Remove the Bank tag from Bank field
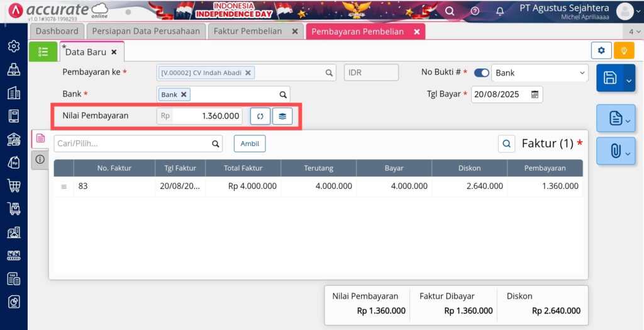Screen dimensions: 644x330 pyautogui.click(x=184, y=94)
